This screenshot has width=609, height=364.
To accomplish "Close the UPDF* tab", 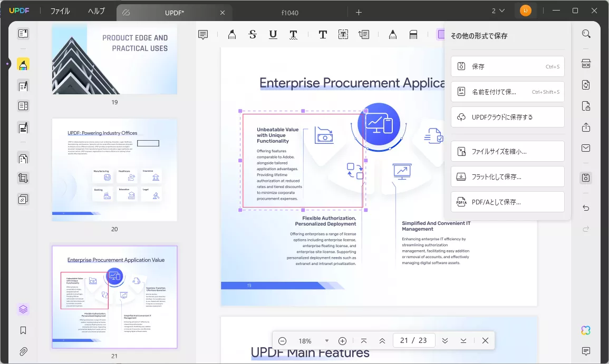I will [223, 13].
